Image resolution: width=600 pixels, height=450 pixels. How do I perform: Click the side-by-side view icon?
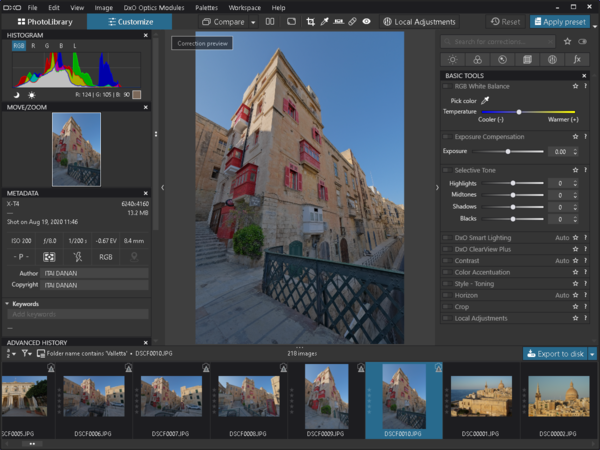272,21
